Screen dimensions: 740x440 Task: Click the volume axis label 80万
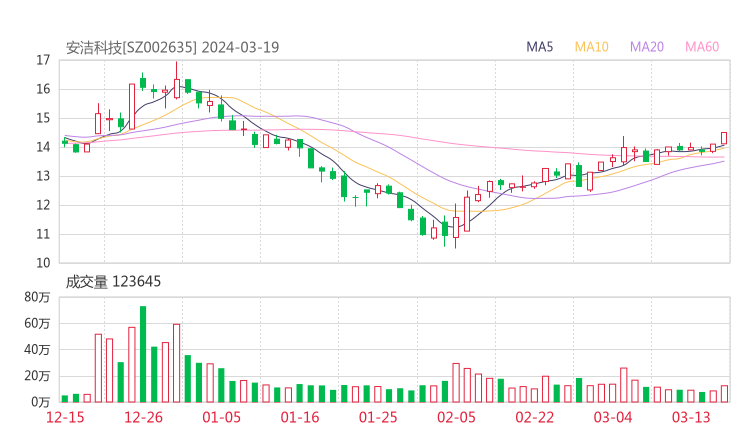(37, 297)
